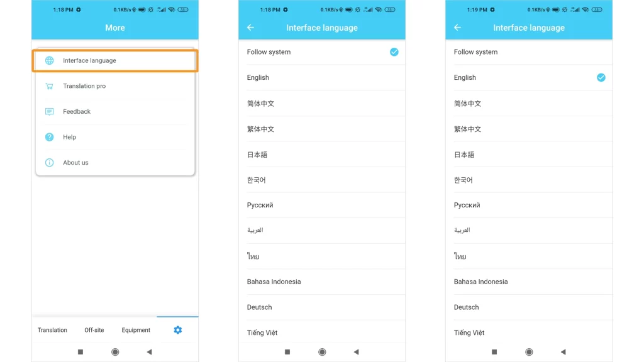Tap the shopping cart icon for Translation pro

pyautogui.click(x=49, y=86)
